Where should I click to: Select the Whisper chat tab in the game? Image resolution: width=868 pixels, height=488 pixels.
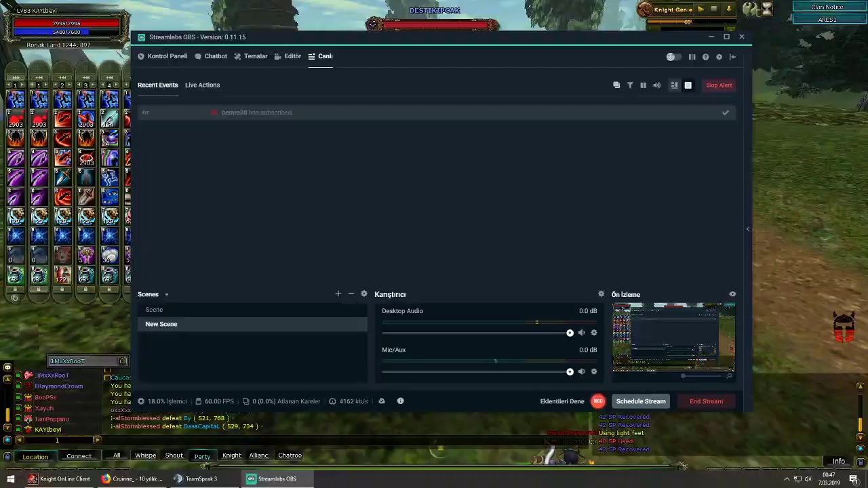(x=145, y=455)
